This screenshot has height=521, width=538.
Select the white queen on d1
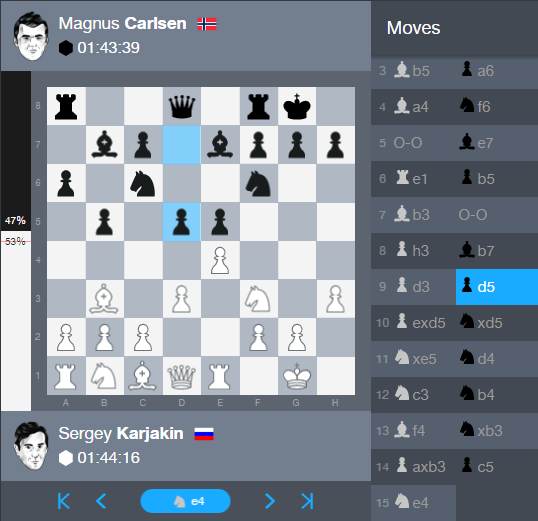pyautogui.click(x=182, y=376)
